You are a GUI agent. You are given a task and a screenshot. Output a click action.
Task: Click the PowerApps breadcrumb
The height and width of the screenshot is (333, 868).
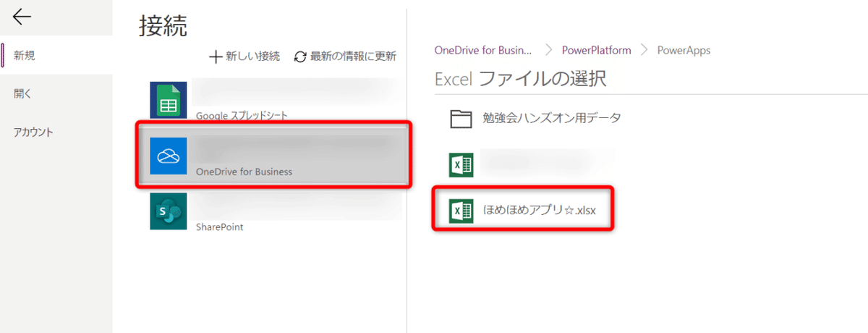coord(684,50)
